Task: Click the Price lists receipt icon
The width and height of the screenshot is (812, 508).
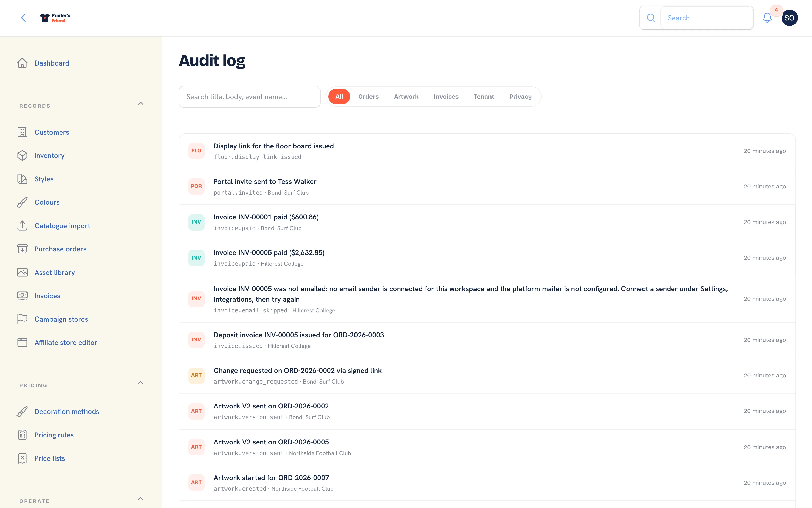Action: [x=22, y=458]
